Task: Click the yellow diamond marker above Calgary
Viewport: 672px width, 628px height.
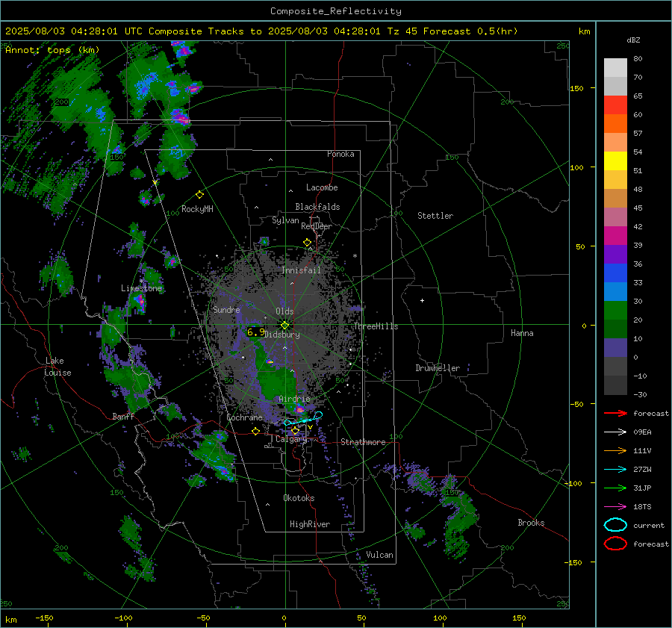Action: click(295, 430)
